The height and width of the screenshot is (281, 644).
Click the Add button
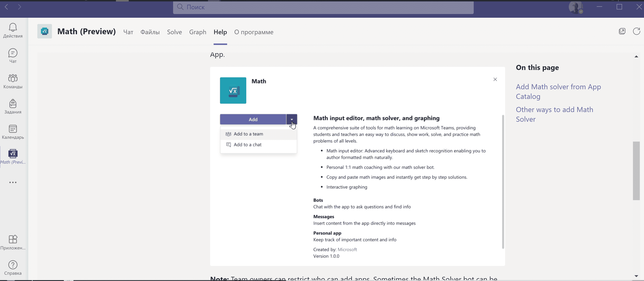[253, 119]
